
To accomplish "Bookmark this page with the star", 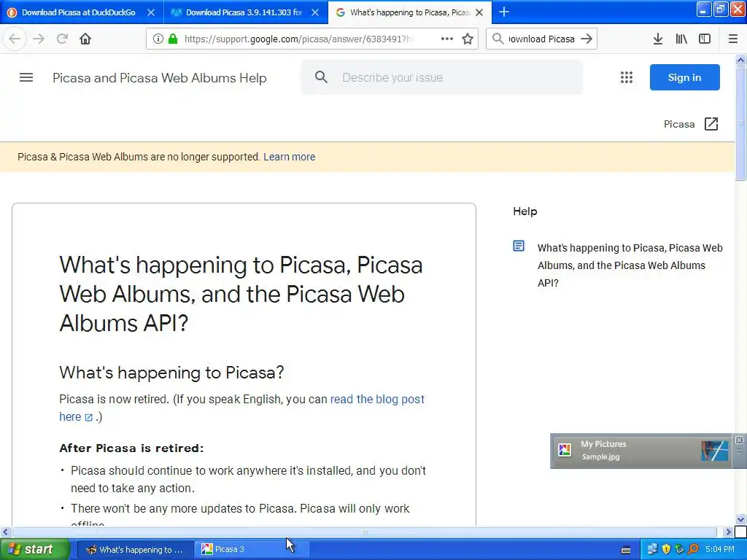I will click(x=468, y=39).
